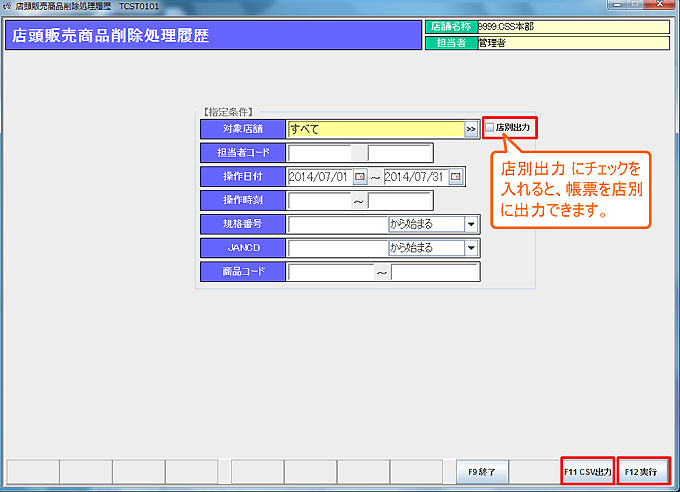Focus JANCD text input field

coord(338,248)
